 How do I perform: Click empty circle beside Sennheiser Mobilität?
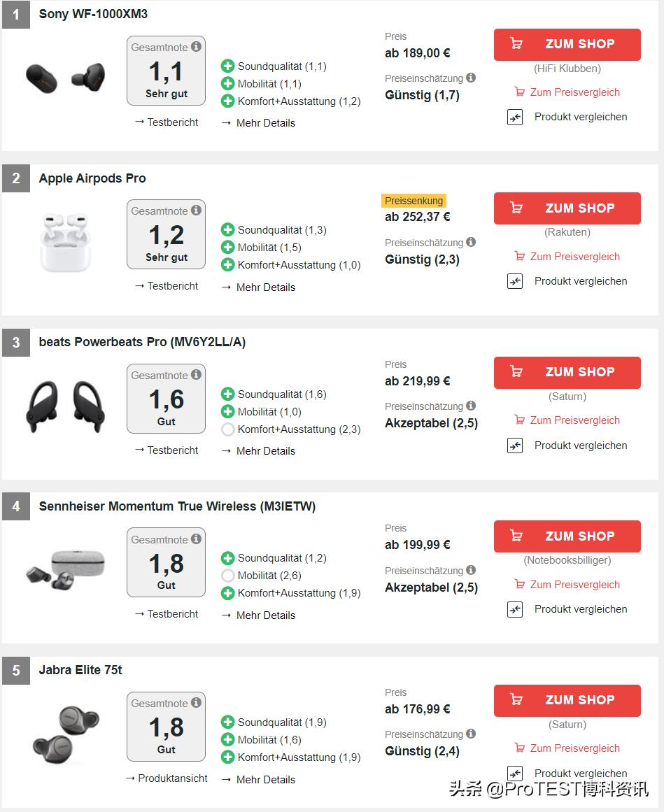(x=227, y=576)
